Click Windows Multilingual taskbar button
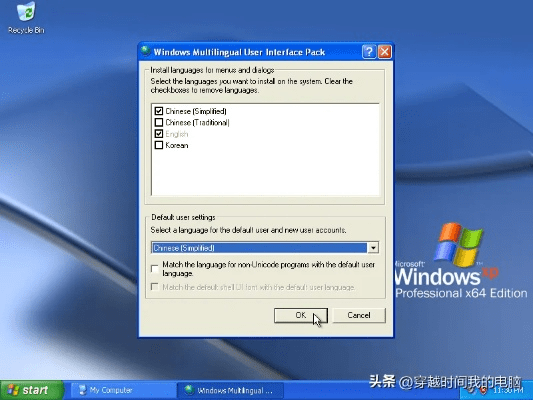The width and height of the screenshot is (533, 400). [x=230, y=390]
